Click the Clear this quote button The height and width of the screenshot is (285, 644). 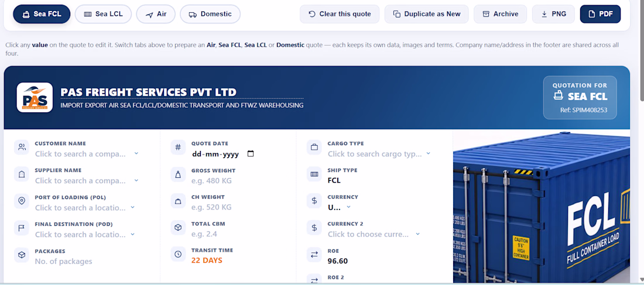[x=339, y=14]
